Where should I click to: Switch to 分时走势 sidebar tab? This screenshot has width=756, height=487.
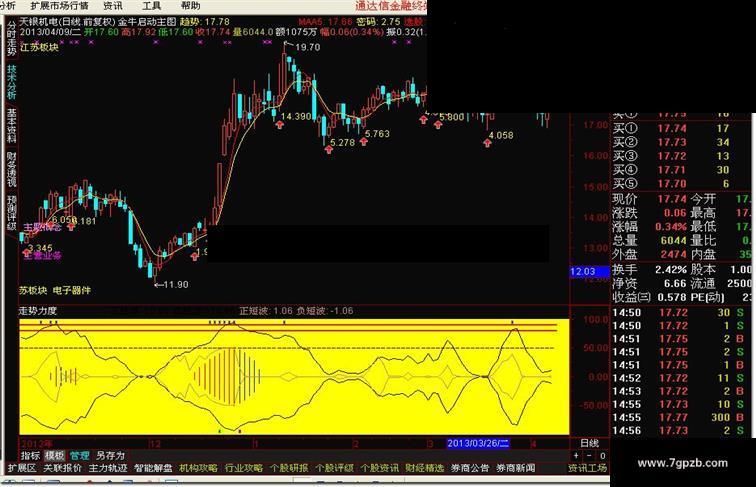12,40
